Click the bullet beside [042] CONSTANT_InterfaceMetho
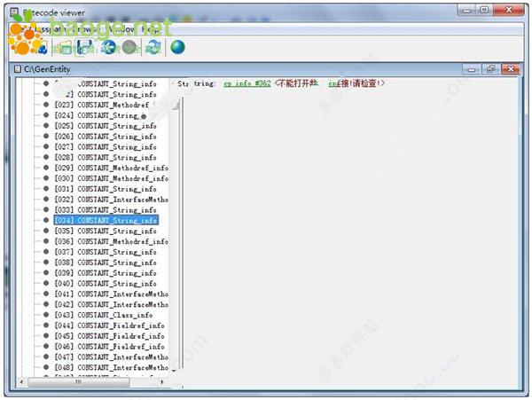532x400 pixels. tap(46, 305)
